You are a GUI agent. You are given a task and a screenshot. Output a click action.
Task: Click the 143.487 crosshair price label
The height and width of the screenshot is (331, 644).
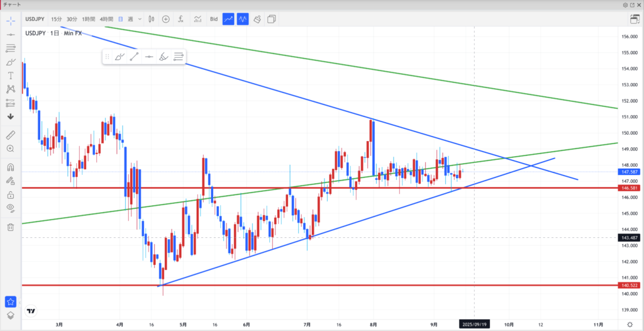630,237
